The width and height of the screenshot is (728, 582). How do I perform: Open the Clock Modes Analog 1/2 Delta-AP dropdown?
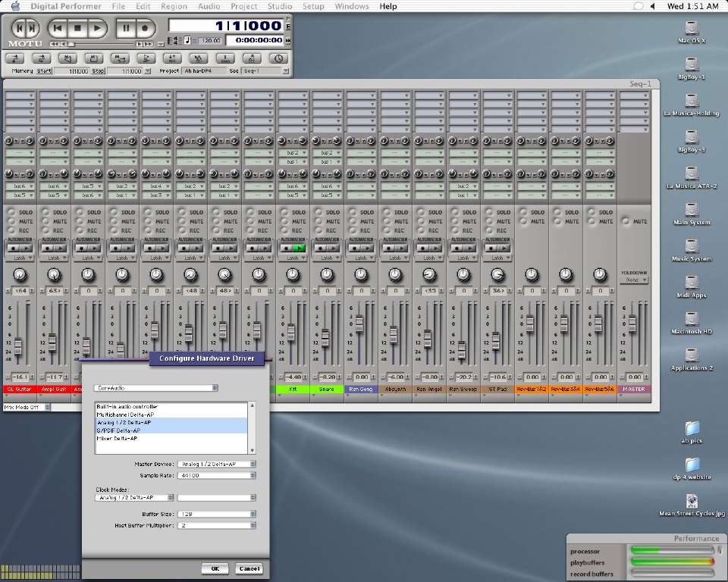click(x=134, y=498)
